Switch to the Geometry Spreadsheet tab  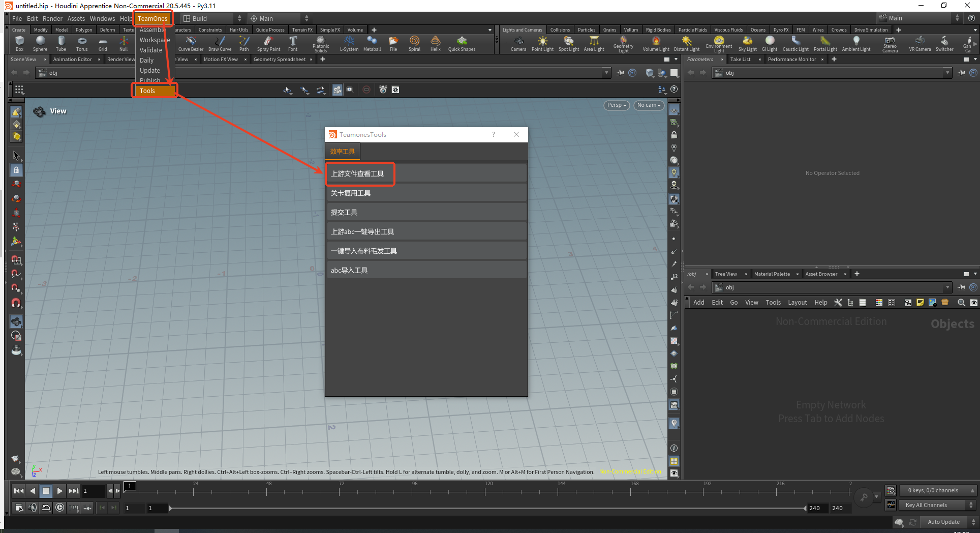[x=279, y=60]
